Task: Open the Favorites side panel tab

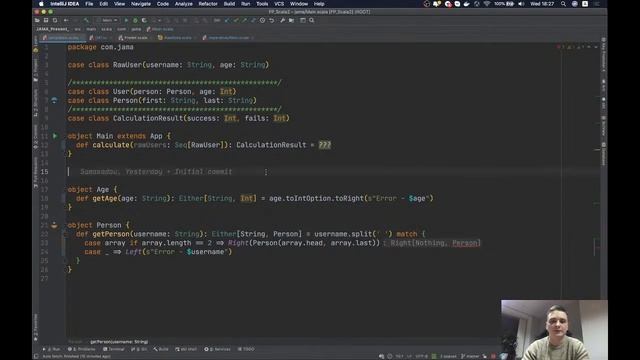Action: (36, 327)
